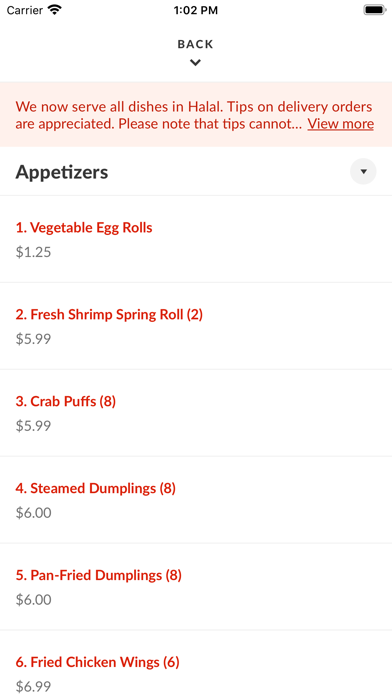Open the View more link in notice
Image resolution: width=392 pixels, height=696 pixels.
[341, 123]
